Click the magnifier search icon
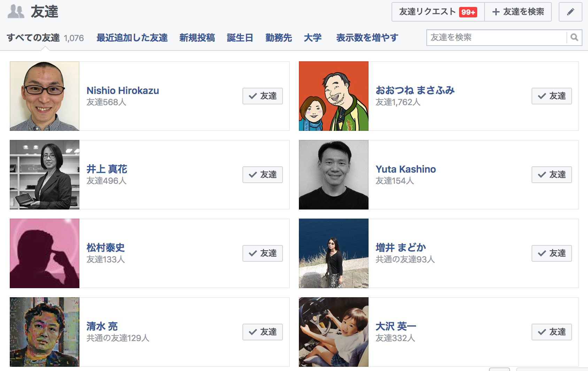Viewport: 588px width, 371px height. pos(574,37)
